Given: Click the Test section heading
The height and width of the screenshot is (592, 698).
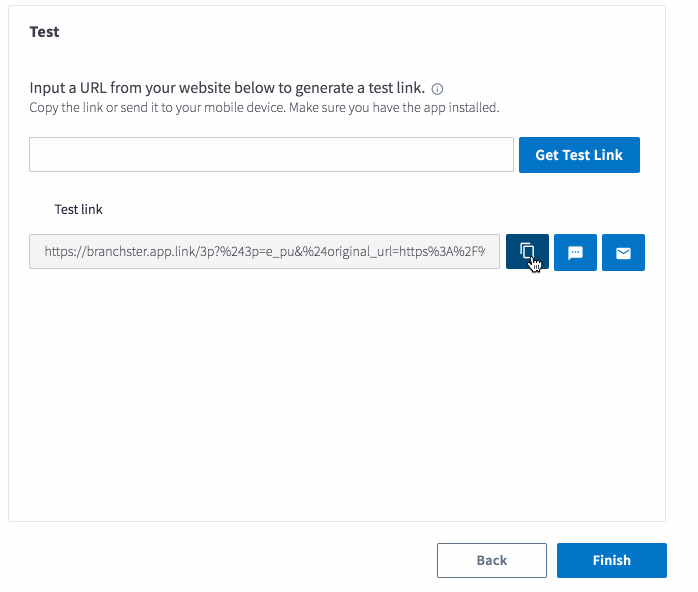Looking at the screenshot, I should pyautogui.click(x=44, y=32).
